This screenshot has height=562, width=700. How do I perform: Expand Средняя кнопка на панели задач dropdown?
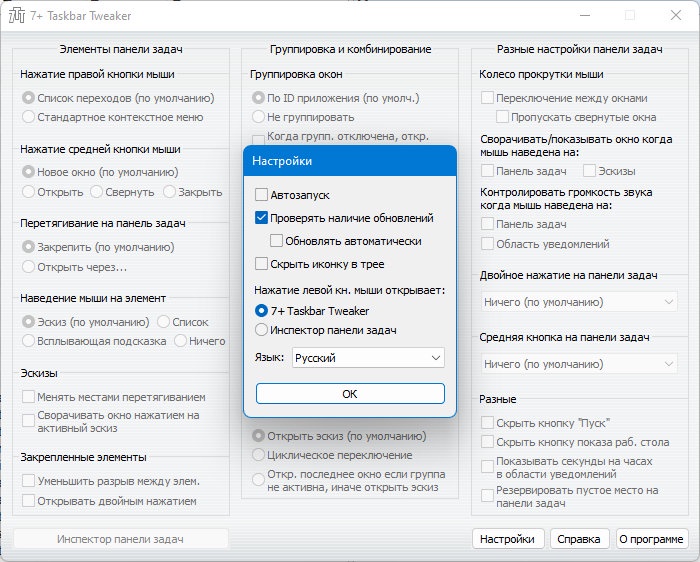pyautogui.click(x=579, y=364)
